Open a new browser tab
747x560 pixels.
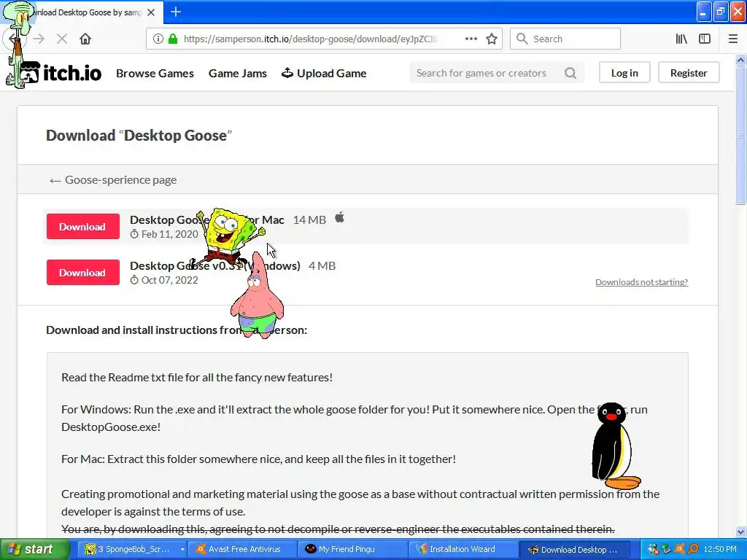(x=176, y=12)
